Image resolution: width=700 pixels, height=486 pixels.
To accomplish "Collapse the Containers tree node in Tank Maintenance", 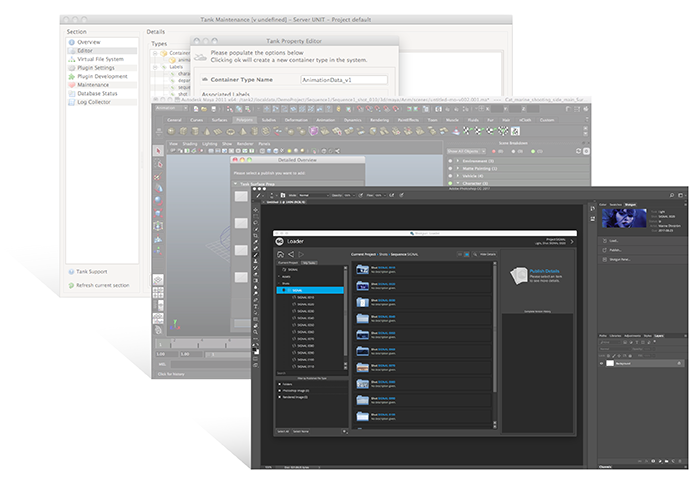I will [x=155, y=53].
